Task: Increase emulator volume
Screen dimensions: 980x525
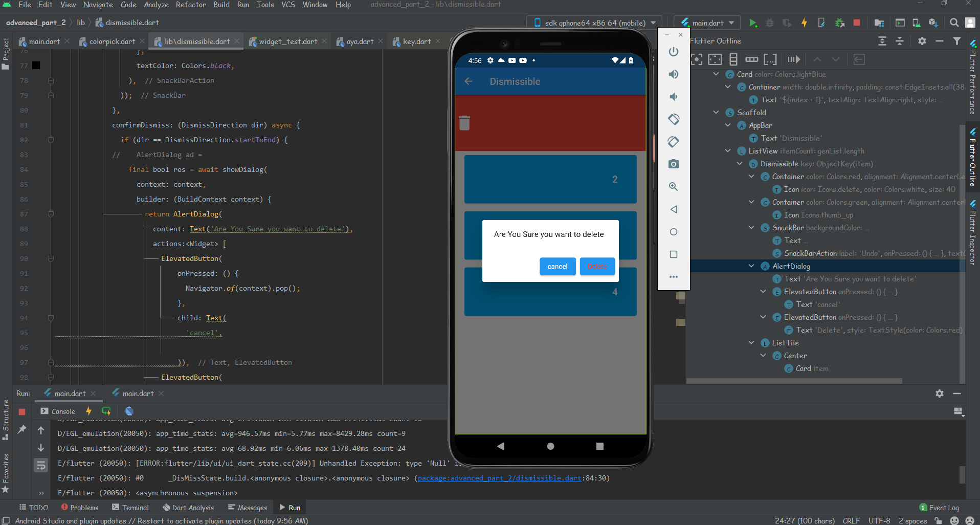Action: coord(674,74)
